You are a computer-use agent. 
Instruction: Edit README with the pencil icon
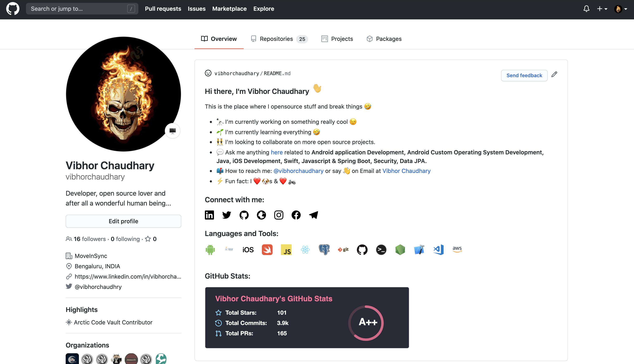point(554,74)
